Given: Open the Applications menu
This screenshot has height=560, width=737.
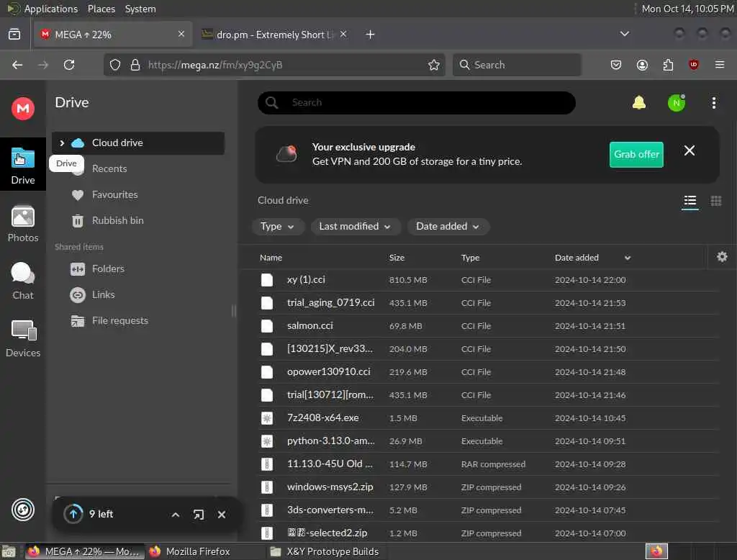Looking at the screenshot, I should (43, 9).
